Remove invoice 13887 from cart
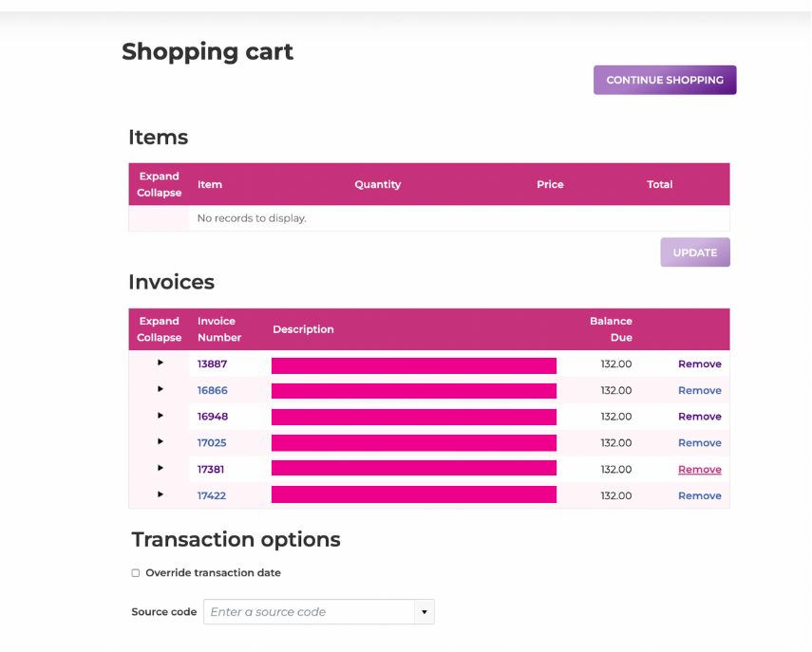Viewport: 812px width, 652px height. click(699, 364)
